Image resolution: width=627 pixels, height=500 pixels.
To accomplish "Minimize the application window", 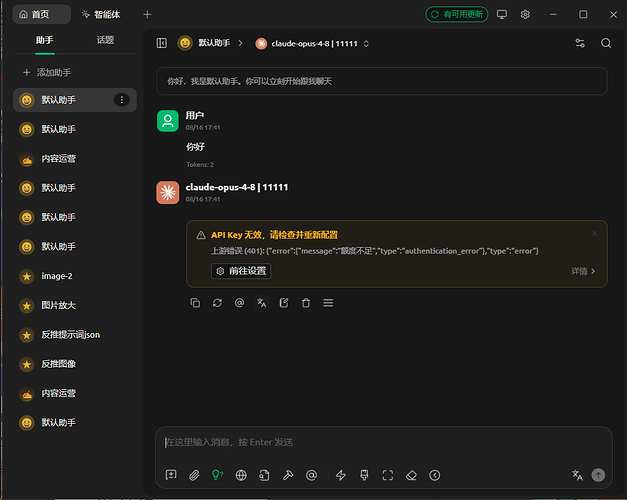I will pyautogui.click(x=553, y=14).
